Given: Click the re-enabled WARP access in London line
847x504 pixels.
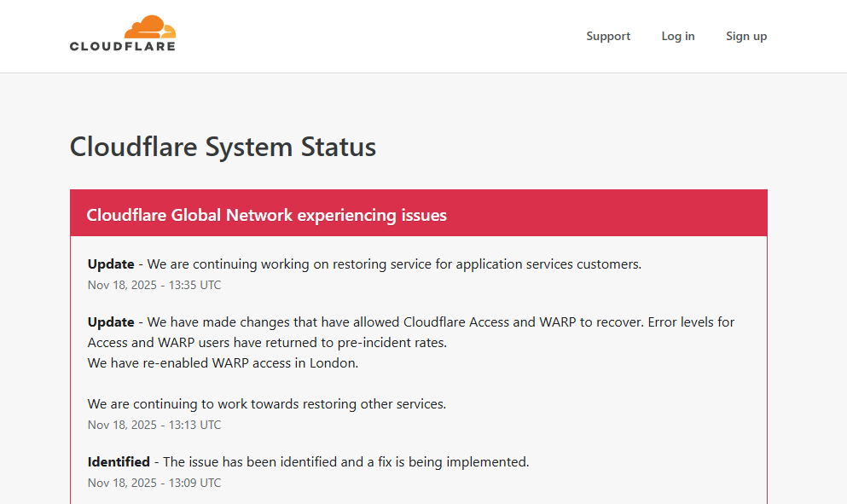Looking at the screenshot, I should point(223,363).
